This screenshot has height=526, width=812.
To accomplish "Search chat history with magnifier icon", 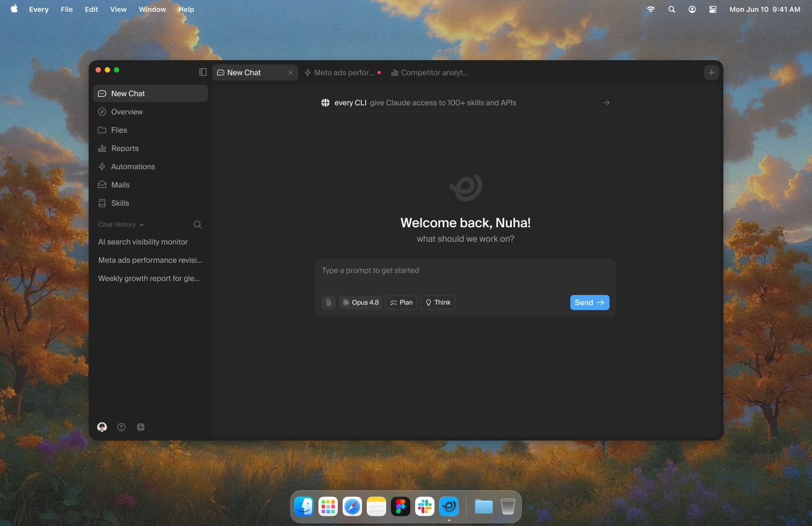I will tap(197, 225).
